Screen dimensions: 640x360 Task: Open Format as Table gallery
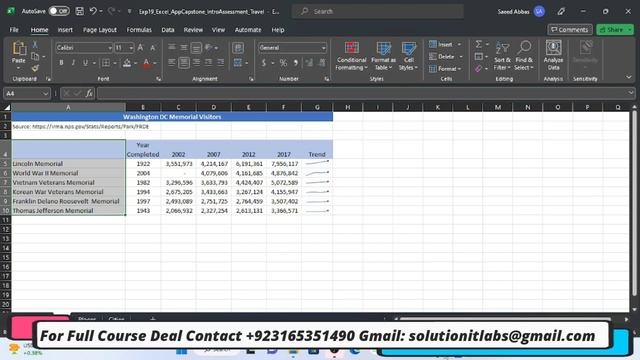[383, 56]
